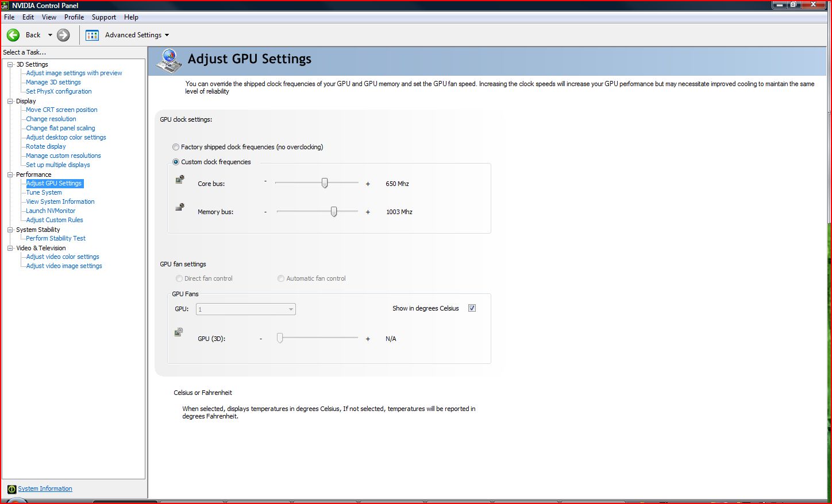Click the Adjust GPU Settings header icon
Image resolution: width=832 pixels, height=504 pixels.
coord(169,61)
